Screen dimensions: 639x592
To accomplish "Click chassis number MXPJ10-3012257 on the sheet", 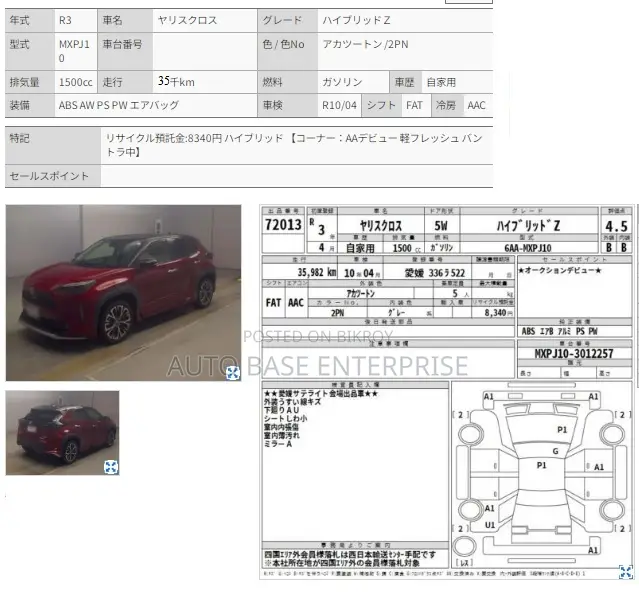I will click(574, 354).
